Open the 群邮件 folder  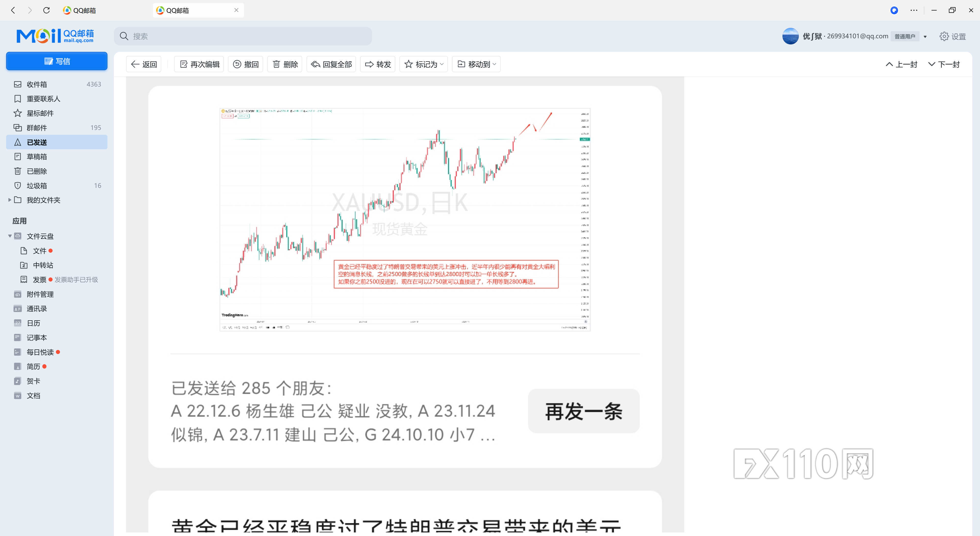pos(57,128)
